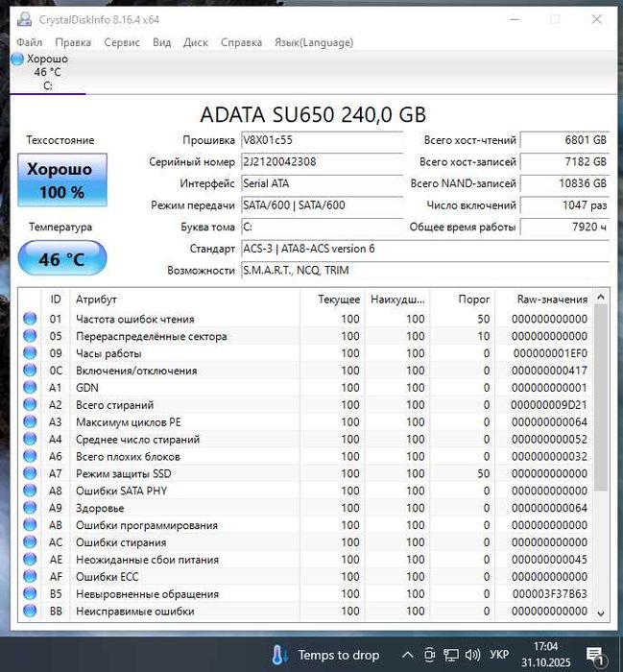
Task: Click status icon for Здоровье row
Action: pos(30,508)
